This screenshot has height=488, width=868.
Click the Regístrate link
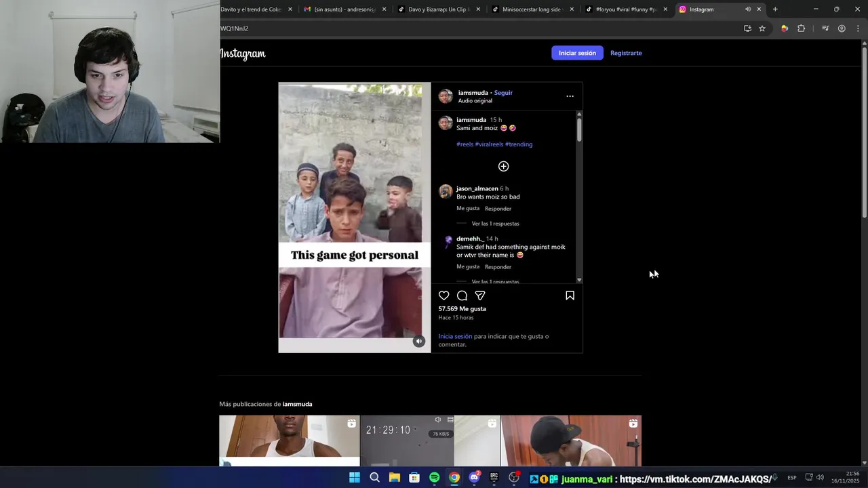pyautogui.click(x=626, y=53)
